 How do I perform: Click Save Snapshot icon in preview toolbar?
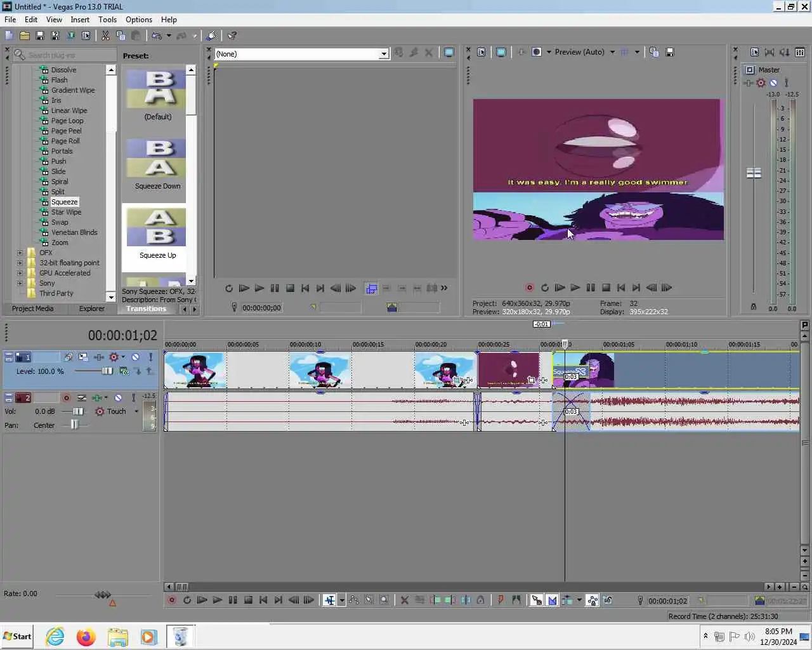tap(669, 52)
